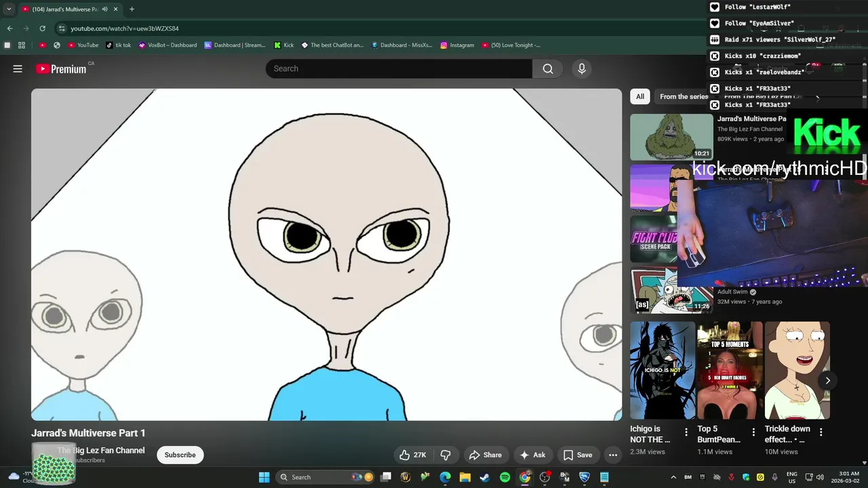Select the All filter chip
Viewport: 868px width, 488px height.
(639, 96)
